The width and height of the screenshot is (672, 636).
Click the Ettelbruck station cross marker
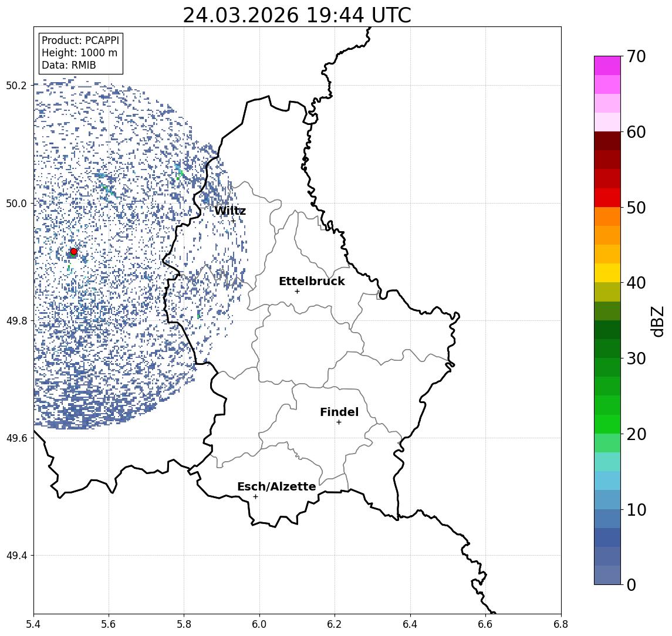coord(297,292)
